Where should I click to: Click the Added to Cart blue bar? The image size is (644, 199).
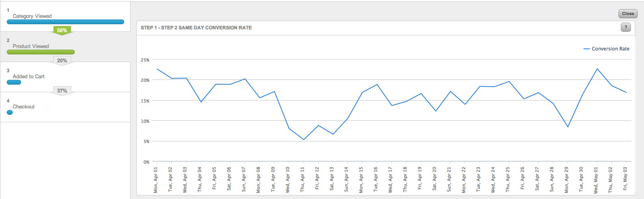[14, 82]
